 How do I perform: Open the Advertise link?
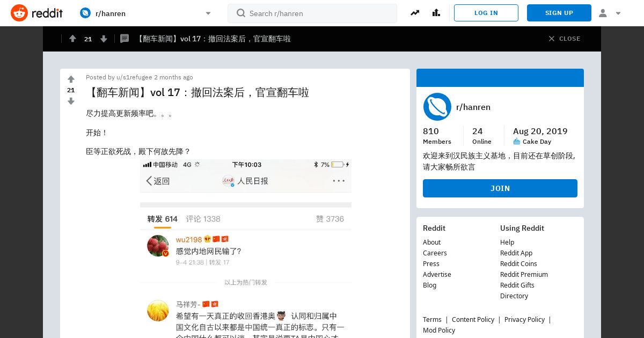[437, 274]
